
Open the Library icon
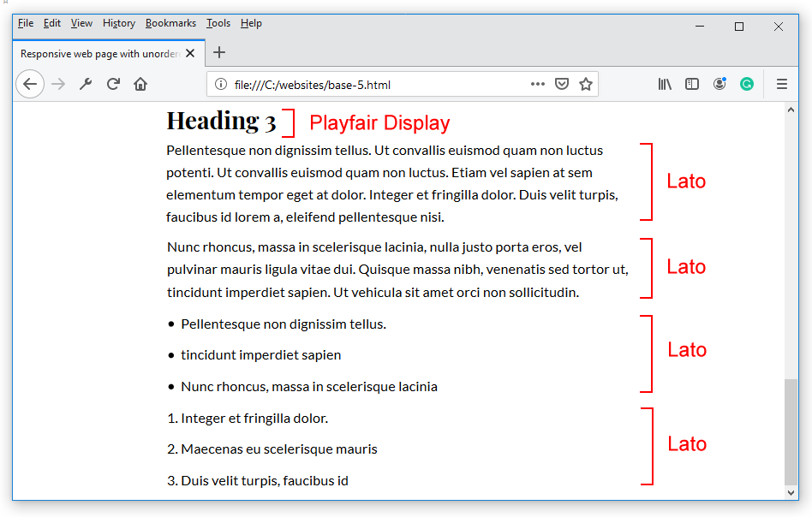(665, 84)
